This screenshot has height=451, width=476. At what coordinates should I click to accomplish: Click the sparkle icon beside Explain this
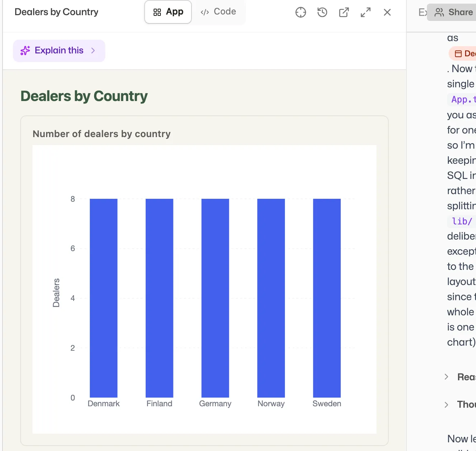(25, 51)
